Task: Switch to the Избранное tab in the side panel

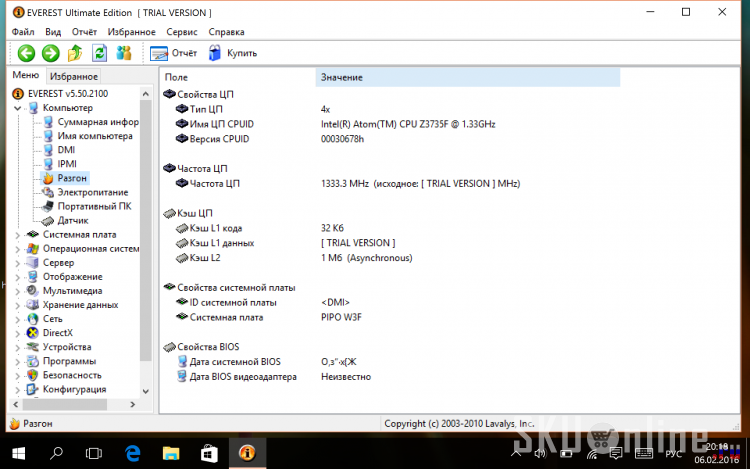Action: point(74,76)
